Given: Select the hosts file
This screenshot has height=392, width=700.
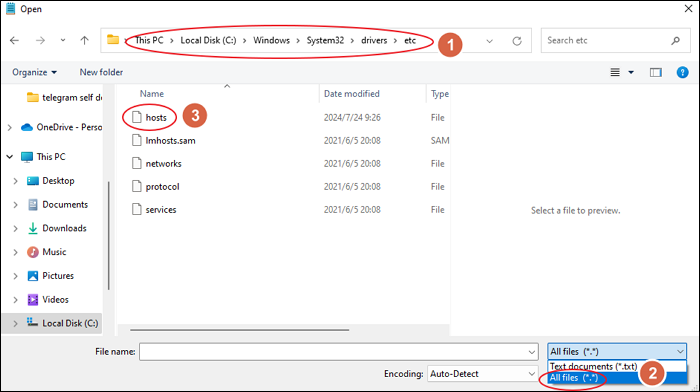Looking at the screenshot, I should pyautogui.click(x=156, y=117).
